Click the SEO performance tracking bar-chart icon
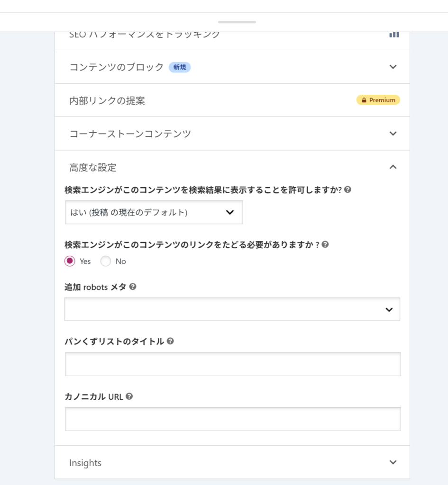Screen dimensions: 448x485 (394, 35)
